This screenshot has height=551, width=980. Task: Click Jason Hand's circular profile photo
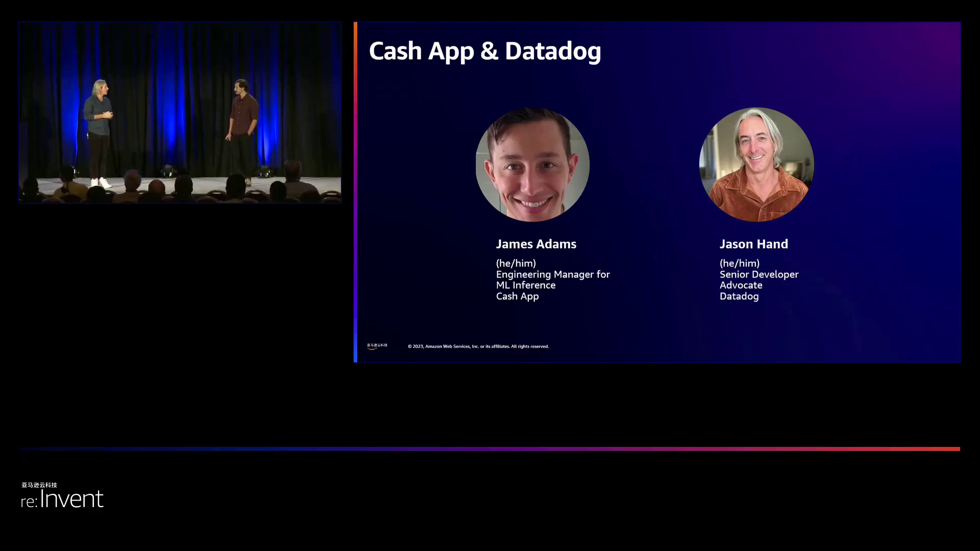coord(756,164)
